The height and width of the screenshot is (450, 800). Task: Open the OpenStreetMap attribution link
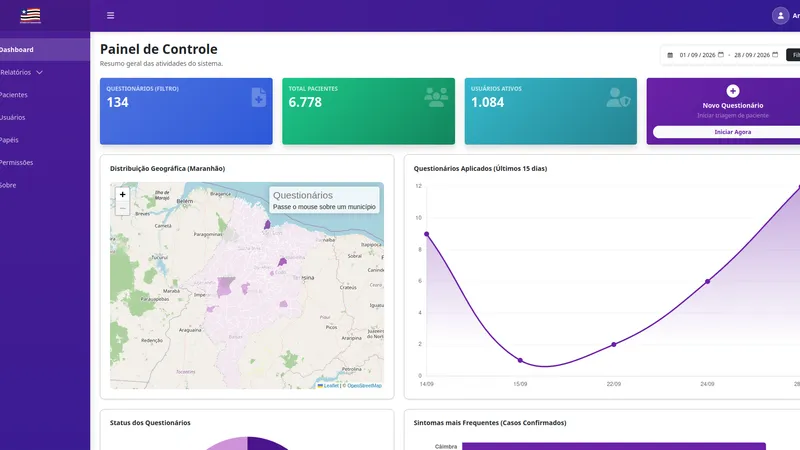click(x=364, y=386)
